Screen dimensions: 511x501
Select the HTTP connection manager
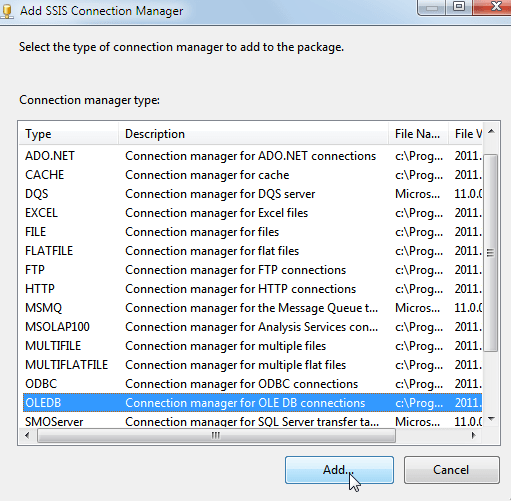coord(252,289)
